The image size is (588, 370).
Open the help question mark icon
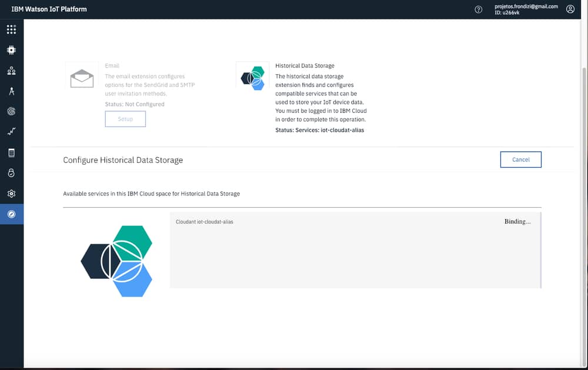(479, 9)
